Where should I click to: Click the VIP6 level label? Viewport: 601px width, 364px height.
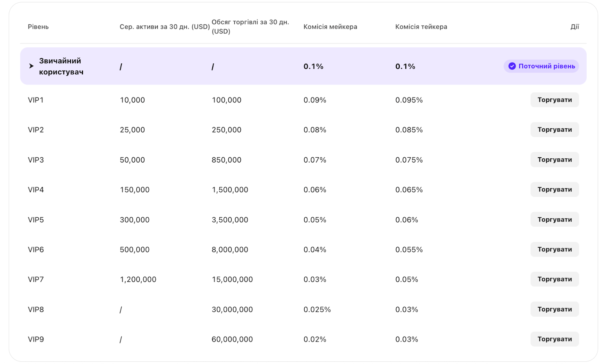tap(36, 250)
